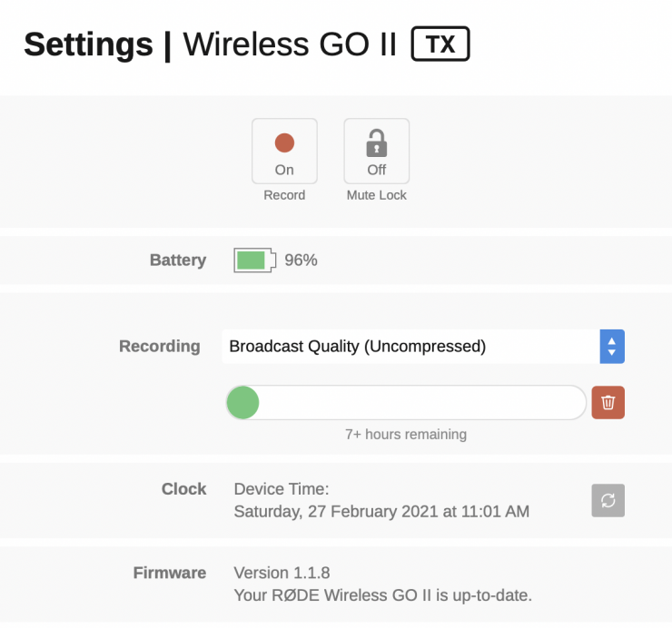Delete recordings with the red trash icon

coord(608,402)
